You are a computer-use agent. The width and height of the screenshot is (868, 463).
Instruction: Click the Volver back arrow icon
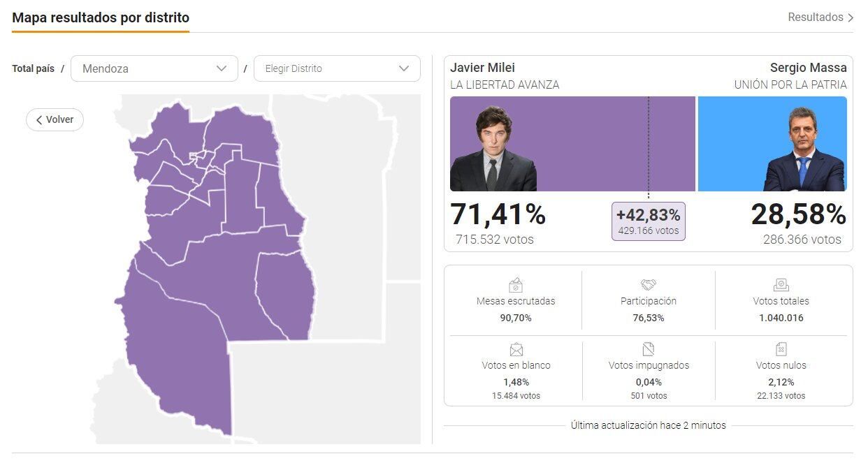40,120
